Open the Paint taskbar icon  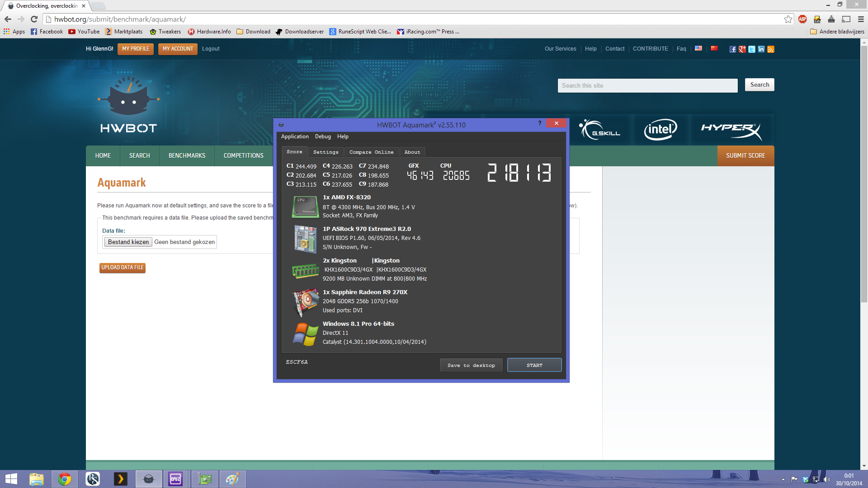[x=232, y=479]
